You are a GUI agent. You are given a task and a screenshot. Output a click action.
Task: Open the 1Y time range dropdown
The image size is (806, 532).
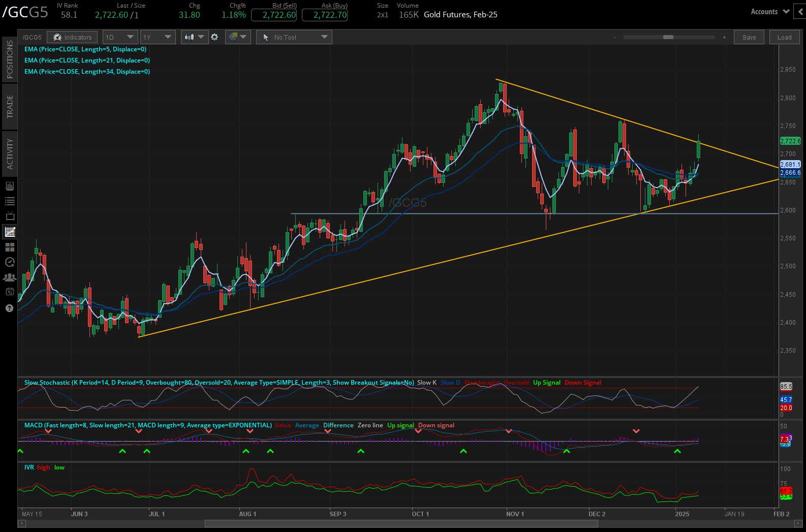point(158,37)
